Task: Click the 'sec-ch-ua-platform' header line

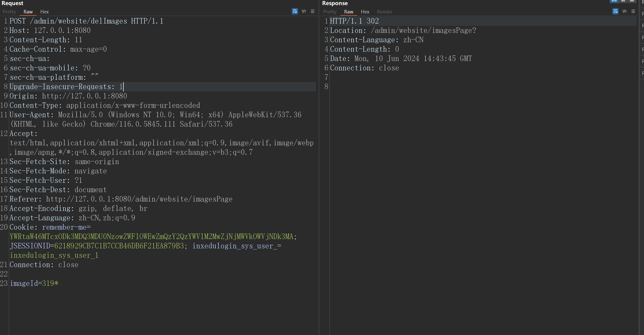Action: pos(54,77)
